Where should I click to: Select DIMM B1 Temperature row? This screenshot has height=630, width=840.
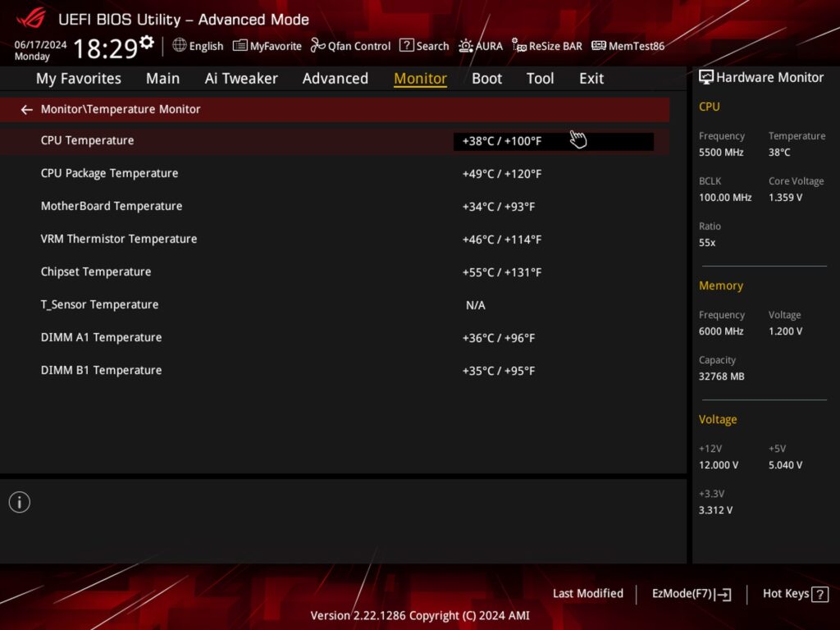click(335, 371)
